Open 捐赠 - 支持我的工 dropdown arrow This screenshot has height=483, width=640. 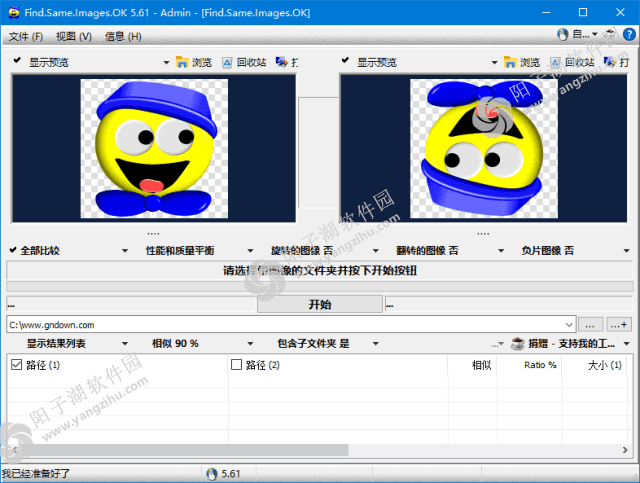click(x=627, y=344)
